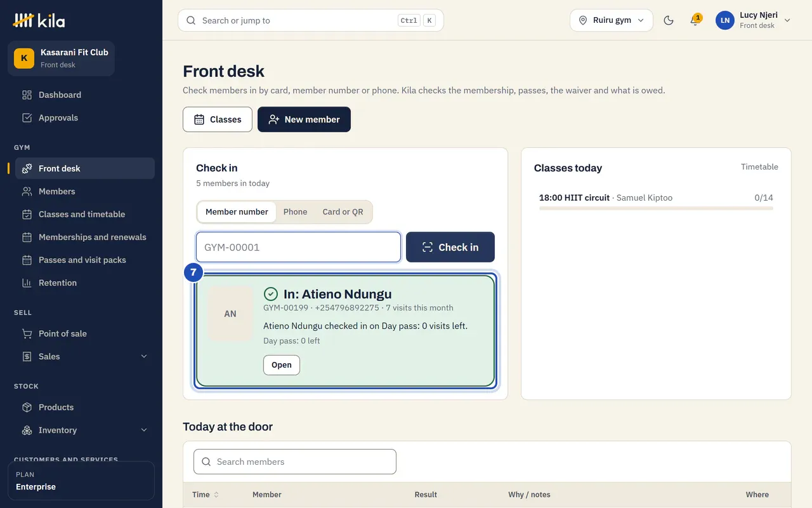The height and width of the screenshot is (508, 812).
Task: Click the AN member avatar thumbnail
Action: coord(230,314)
